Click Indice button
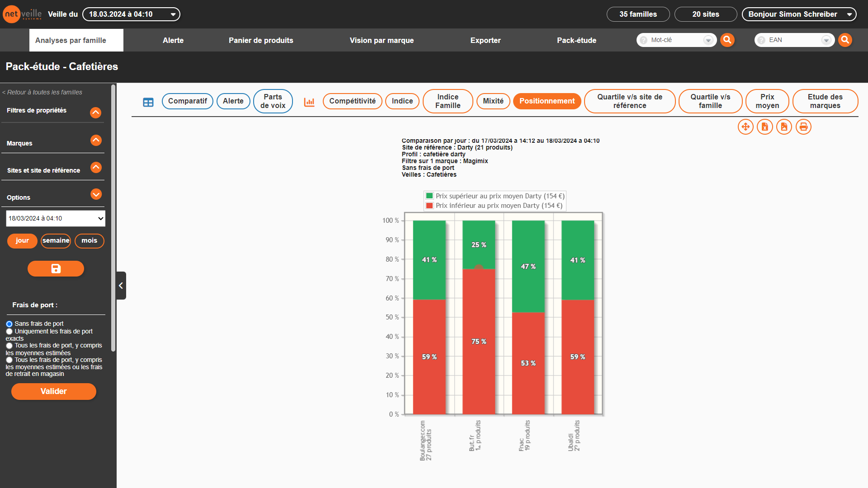The height and width of the screenshot is (488, 868). (x=402, y=101)
